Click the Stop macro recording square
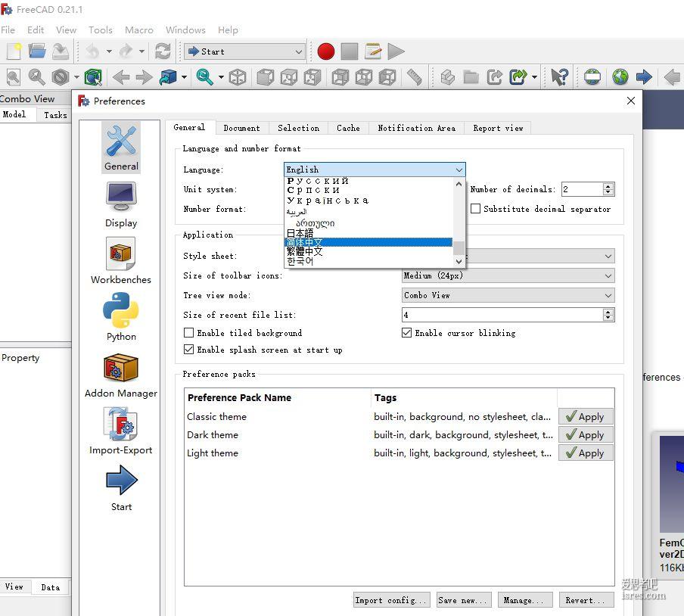The height and width of the screenshot is (616, 684). pos(350,51)
